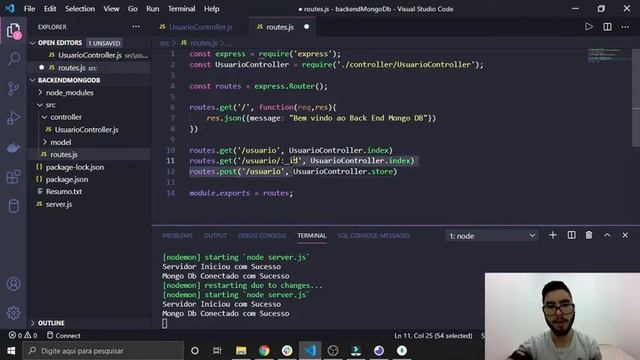Image resolution: width=640 pixels, height=360 pixels.
Task: Open the Source Control view
Action: (x=13, y=88)
